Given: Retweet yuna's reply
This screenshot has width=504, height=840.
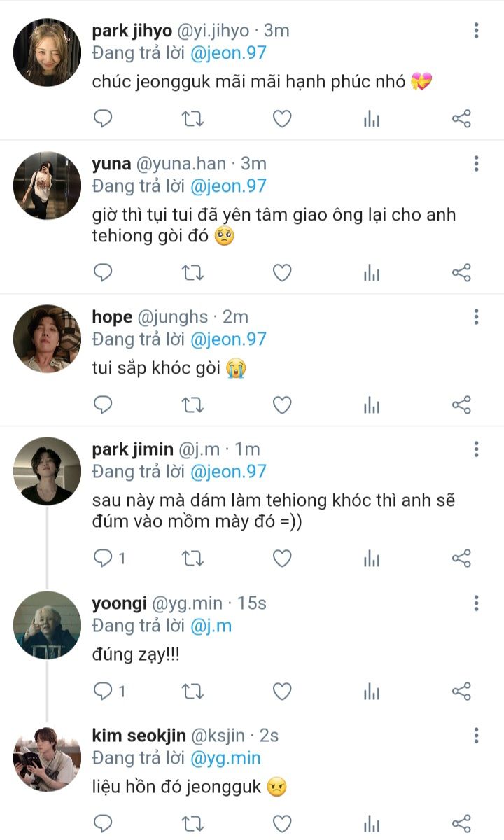Looking at the screenshot, I should [x=192, y=272].
